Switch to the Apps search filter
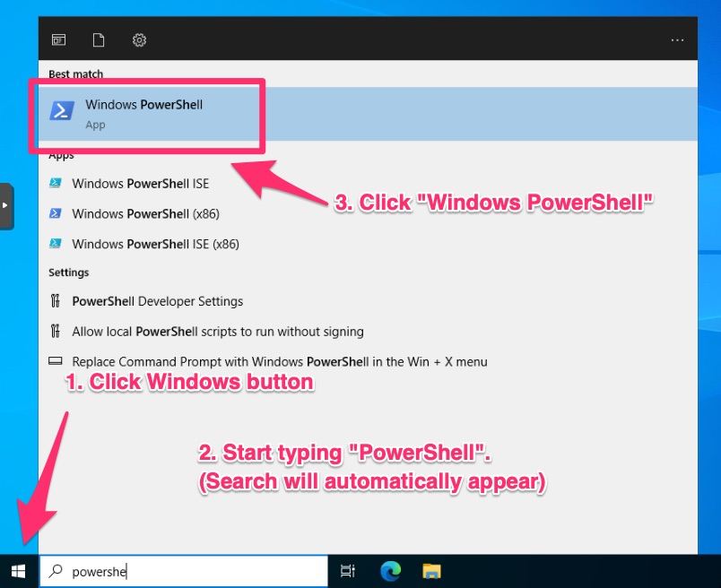This screenshot has width=721, height=588. [x=58, y=39]
